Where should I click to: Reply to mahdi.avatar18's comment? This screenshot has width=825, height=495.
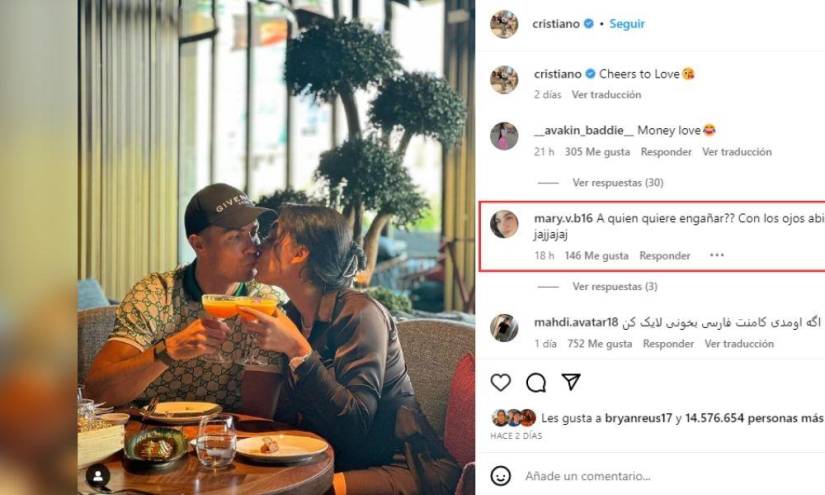click(668, 344)
